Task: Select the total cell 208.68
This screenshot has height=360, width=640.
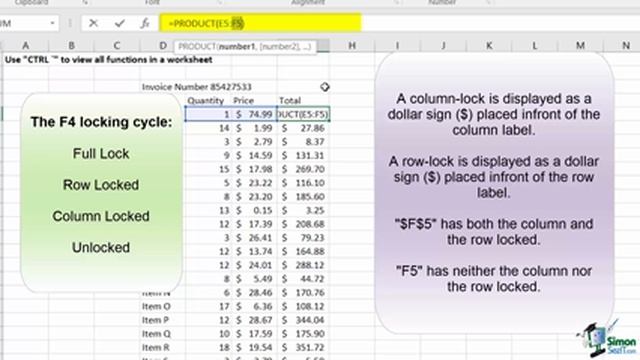Action: click(x=303, y=224)
